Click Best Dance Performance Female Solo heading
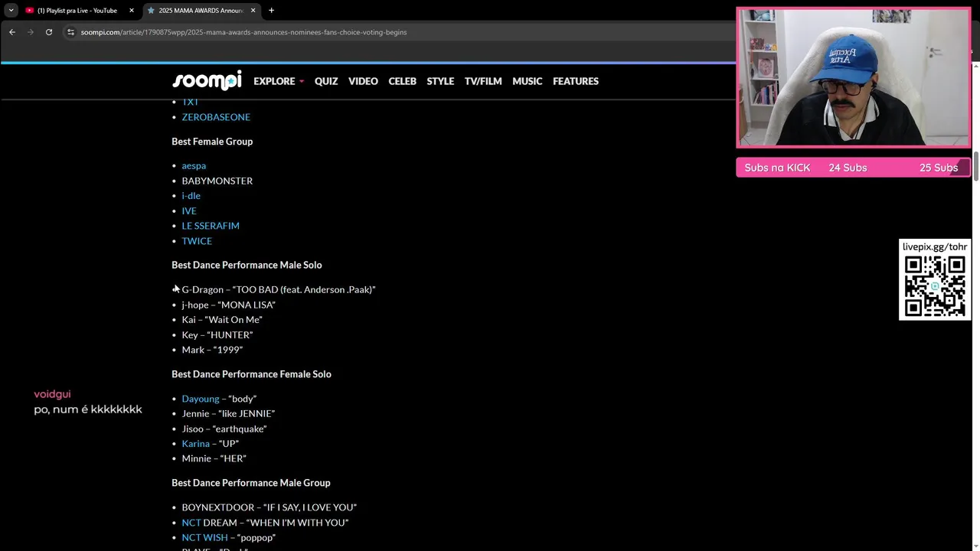Screen dimensions: 980x551 point(251,374)
